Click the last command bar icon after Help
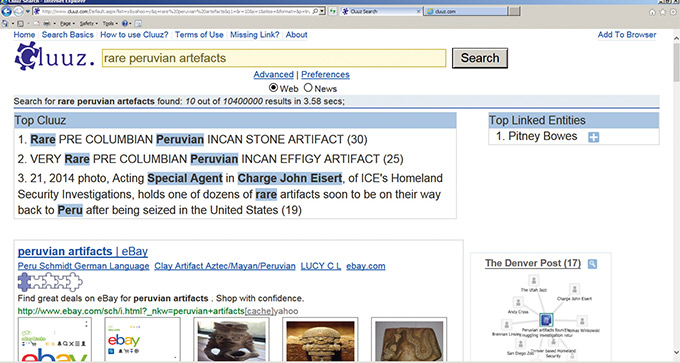The image size is (680, 363). tap(138, 23)
